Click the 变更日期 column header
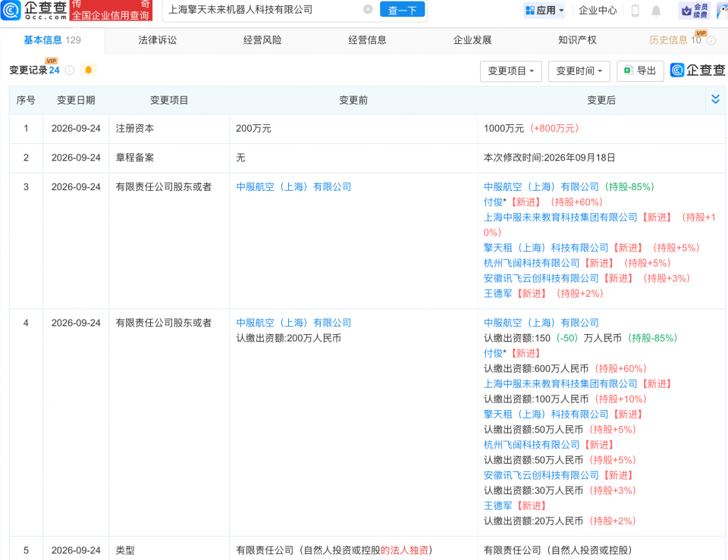This screenshot has width=728, height=560. [76, 100]
